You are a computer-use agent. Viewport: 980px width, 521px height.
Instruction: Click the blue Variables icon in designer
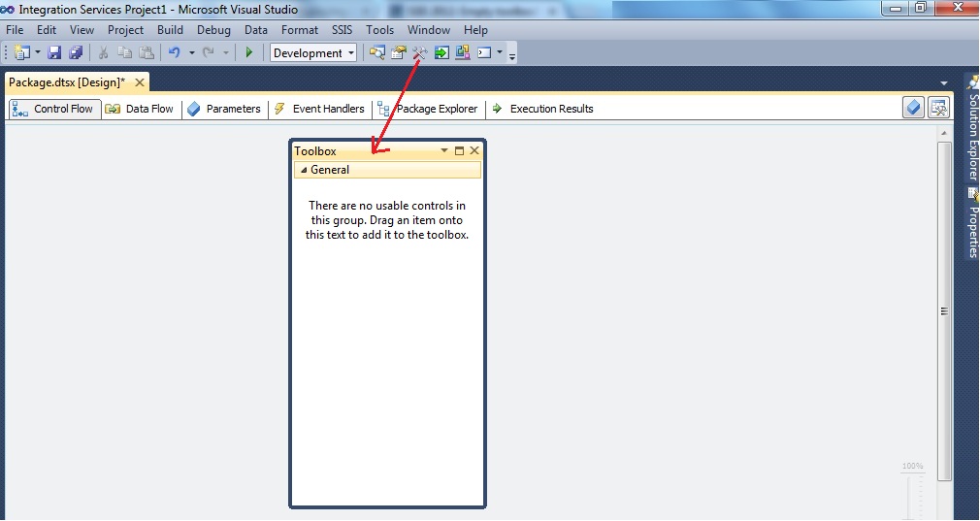click(x=913, y=108)
